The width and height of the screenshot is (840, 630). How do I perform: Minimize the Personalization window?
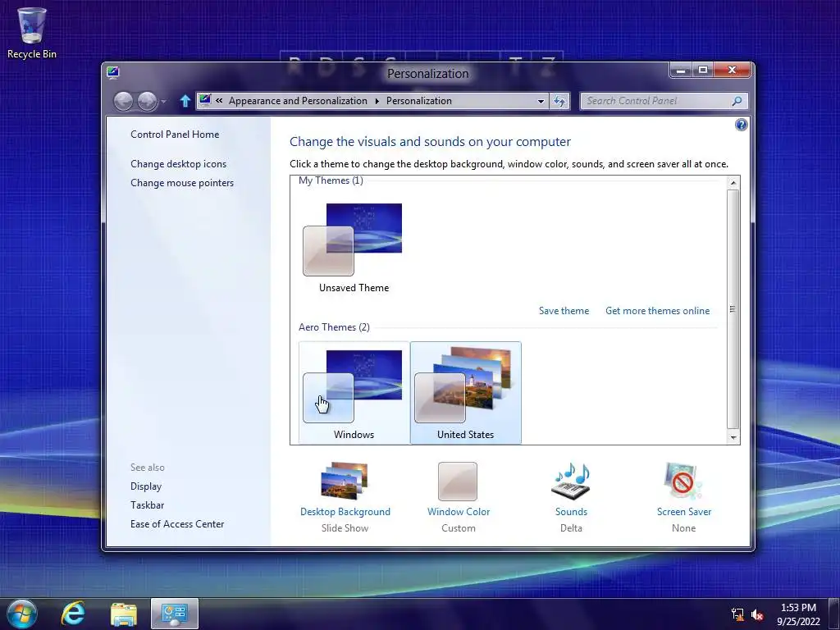(681, 71)
